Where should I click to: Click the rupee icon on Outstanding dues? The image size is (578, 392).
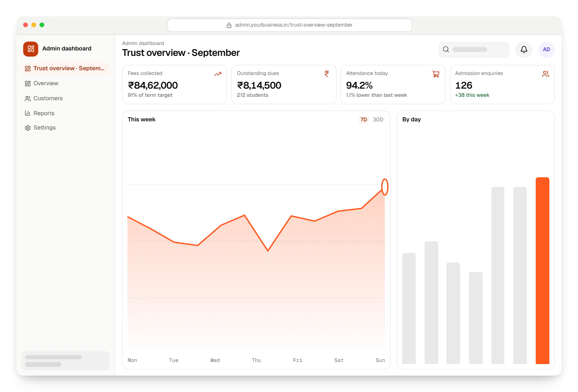[x=327, y=74]
